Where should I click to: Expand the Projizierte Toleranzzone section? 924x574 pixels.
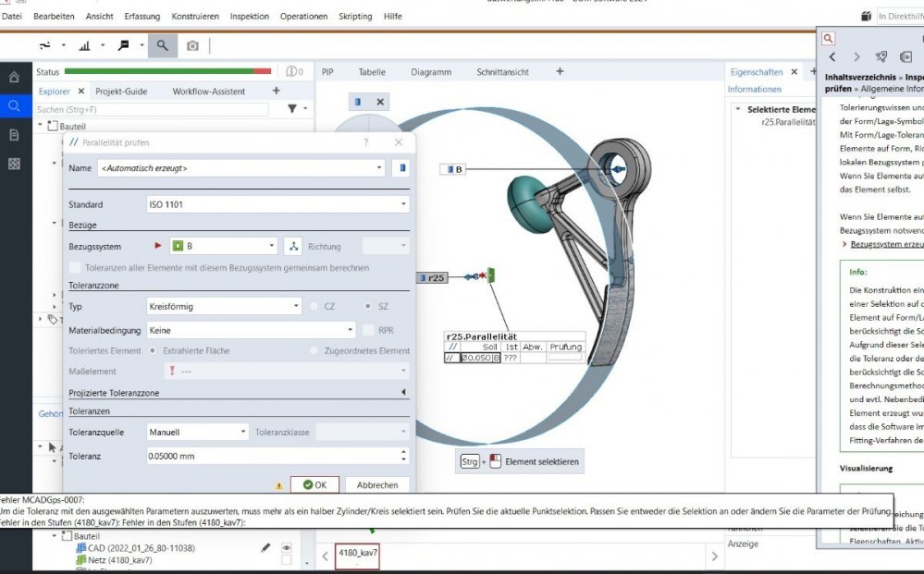point(403,393)
